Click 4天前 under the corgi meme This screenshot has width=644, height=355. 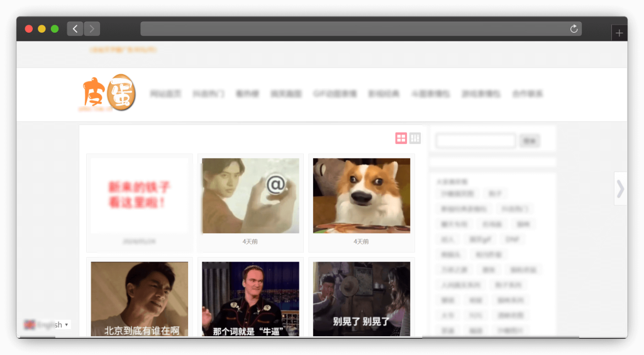361,242
